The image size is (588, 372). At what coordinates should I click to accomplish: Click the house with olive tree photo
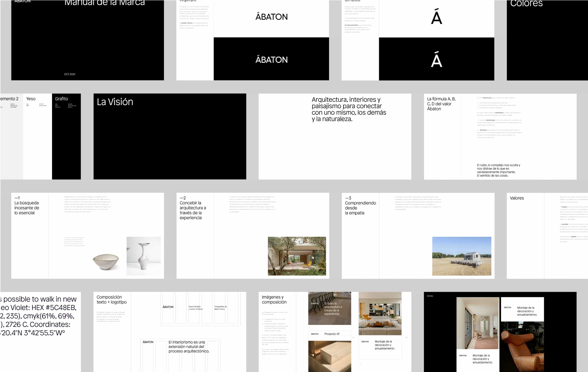[297, 256]
